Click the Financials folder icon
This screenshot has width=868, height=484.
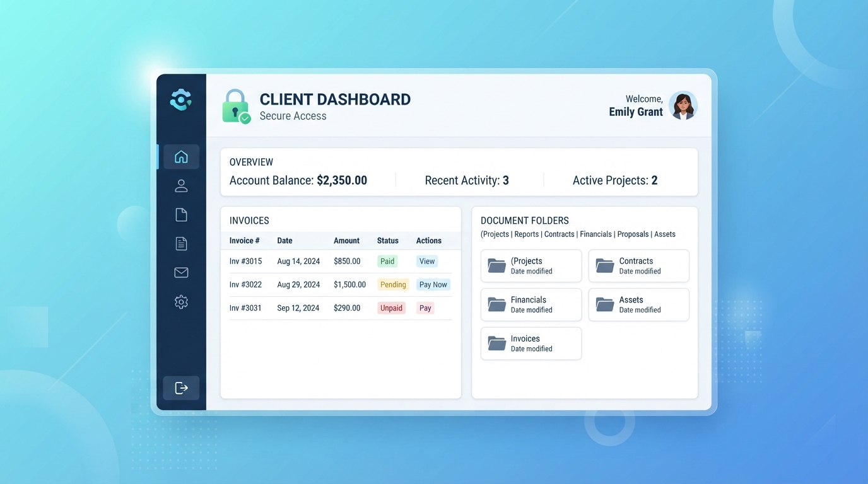point(497,304)
